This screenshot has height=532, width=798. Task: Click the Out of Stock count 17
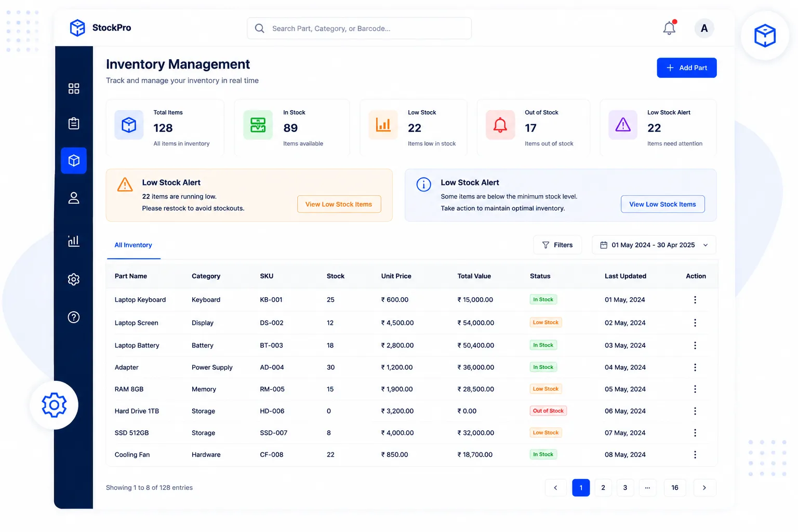530,128
